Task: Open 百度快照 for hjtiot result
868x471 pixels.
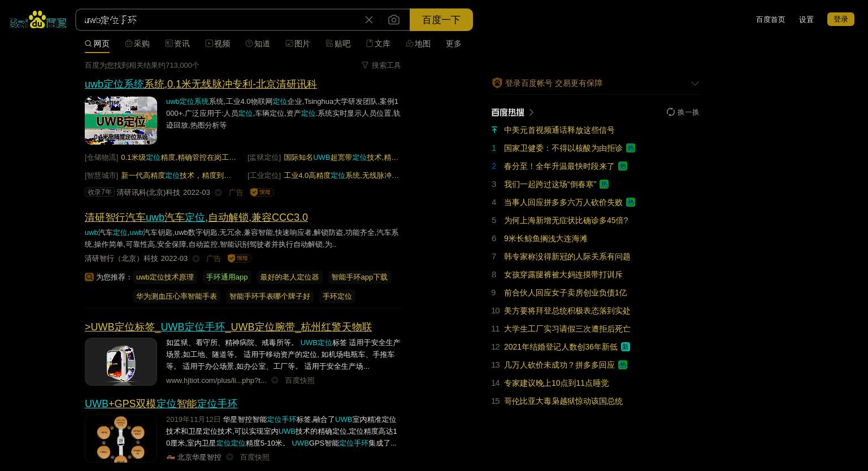Action: pyautogui.click(x=300, y=380)
